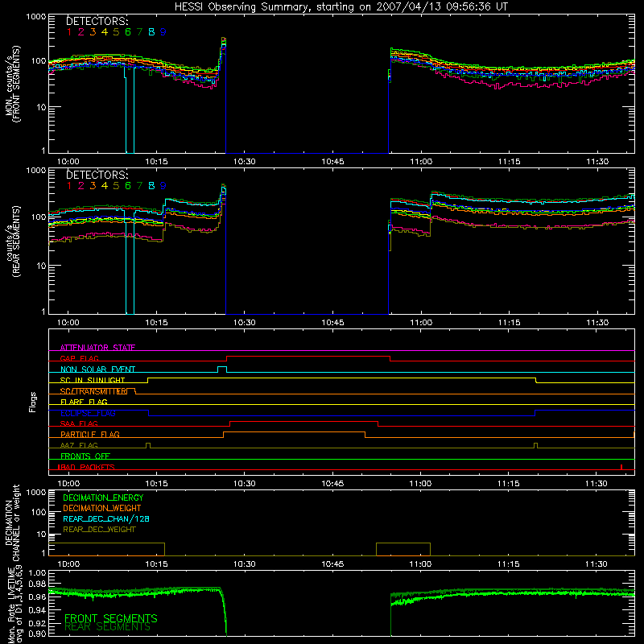Select cyan detector number 8 in front segments legend

click(151, 32)
